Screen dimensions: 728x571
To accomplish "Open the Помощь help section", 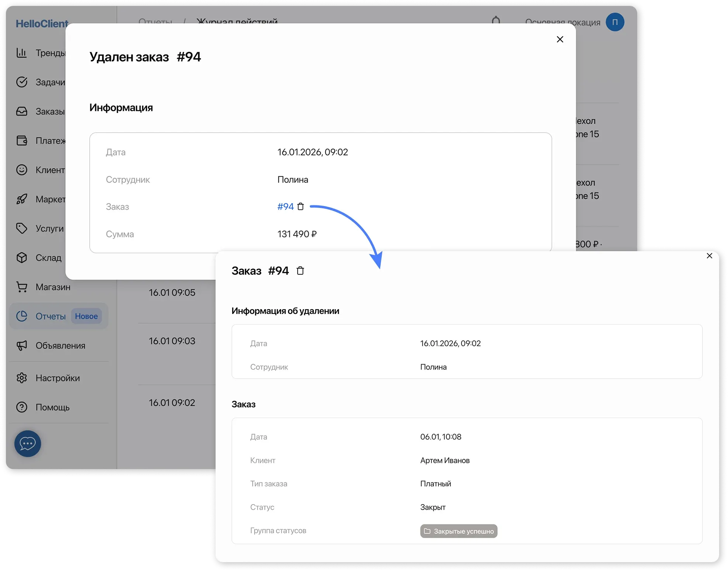I will 52,407.
